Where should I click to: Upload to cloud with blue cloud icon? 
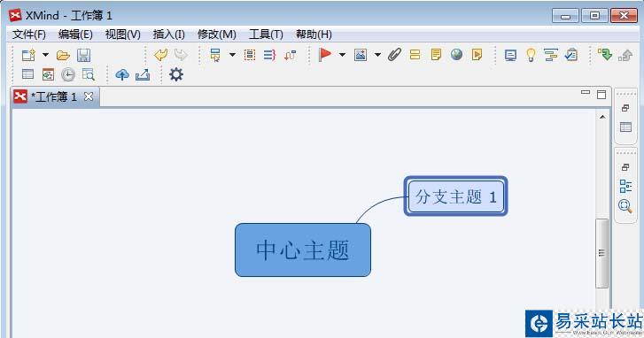[x=122, y=74]
